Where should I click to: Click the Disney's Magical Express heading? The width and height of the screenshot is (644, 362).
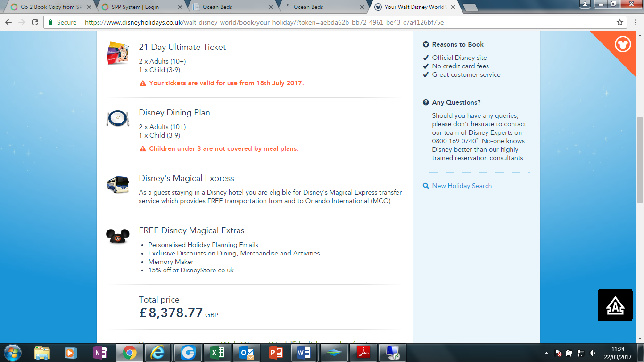click(x=186, y=178)
